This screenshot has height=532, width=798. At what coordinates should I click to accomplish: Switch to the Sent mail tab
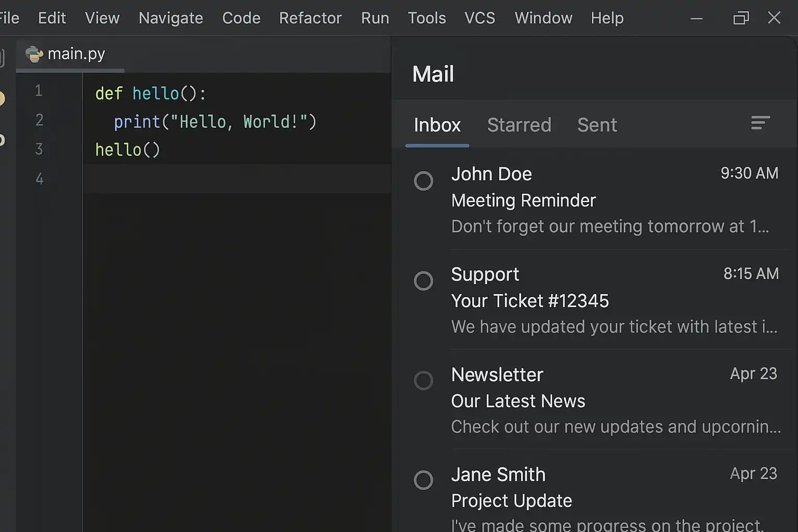(x=597, y=125)
